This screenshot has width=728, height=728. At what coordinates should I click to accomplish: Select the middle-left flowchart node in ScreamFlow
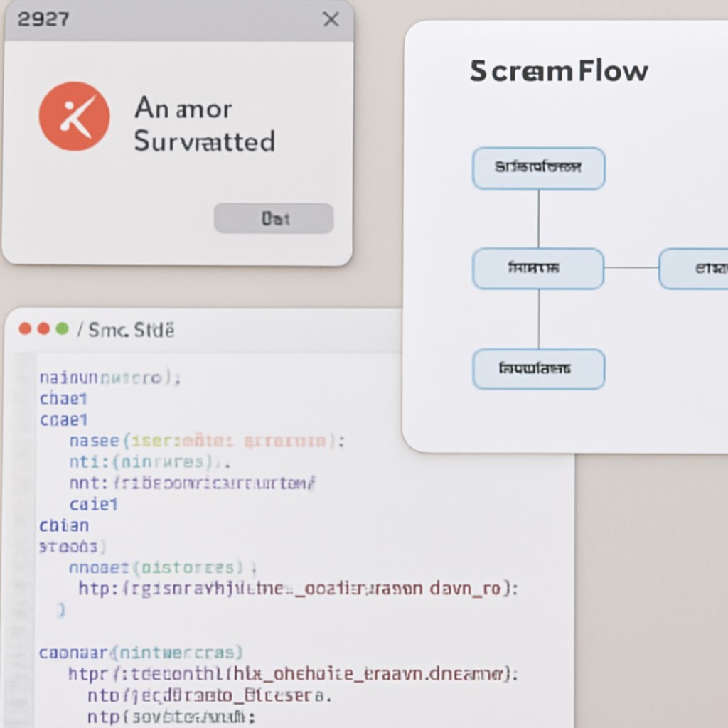coord(538,269)
